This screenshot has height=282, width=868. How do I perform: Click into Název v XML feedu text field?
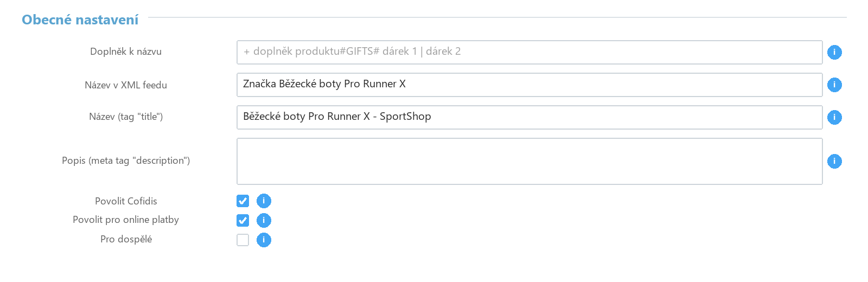pyautogui.click(x=529, y=85)
